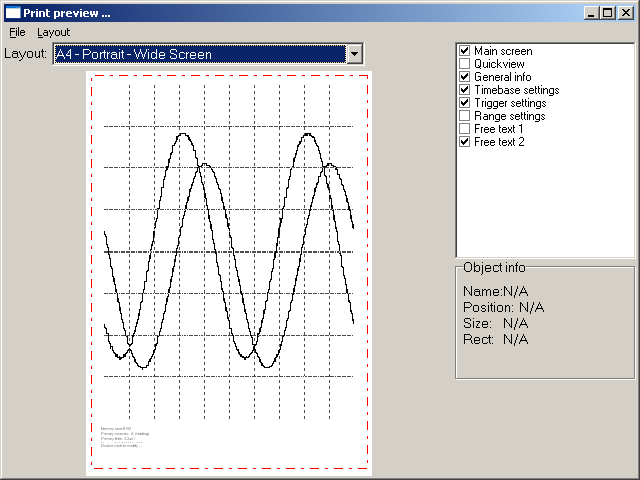Minimize the Print preview window
Screen dimensions: 640x480
[592, 12]
